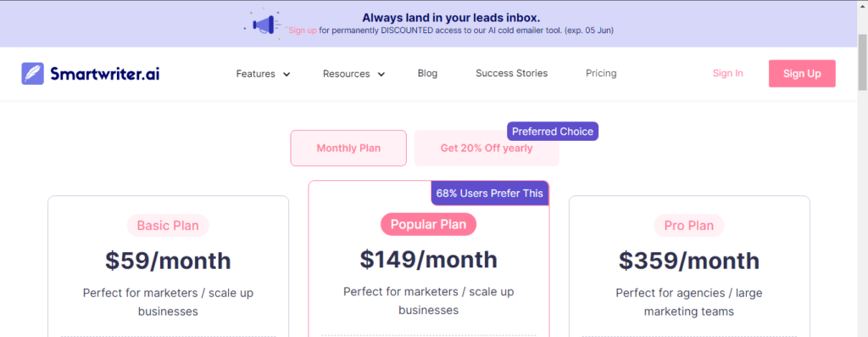This screenshot has height=337, width=868.
Task: Select the Pro Plan label
Action: point(689,226)
